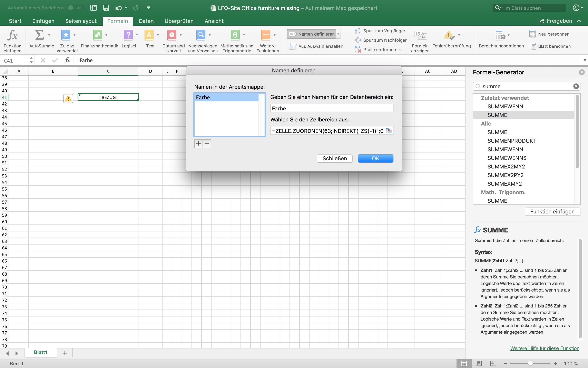Click the Schließen button
Viewport: 588px width, 368px height.
[x=335, y=158]
